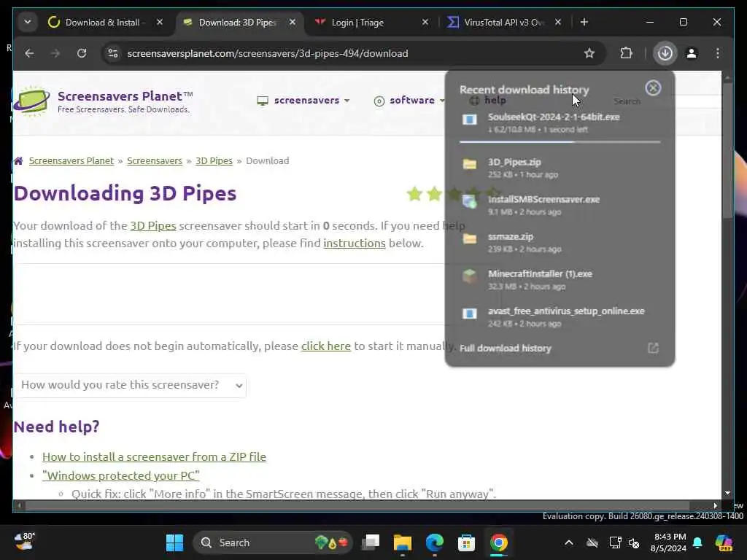View site information icon in address bar
This screenshot has height=560, width=747.
coord(113,53)
